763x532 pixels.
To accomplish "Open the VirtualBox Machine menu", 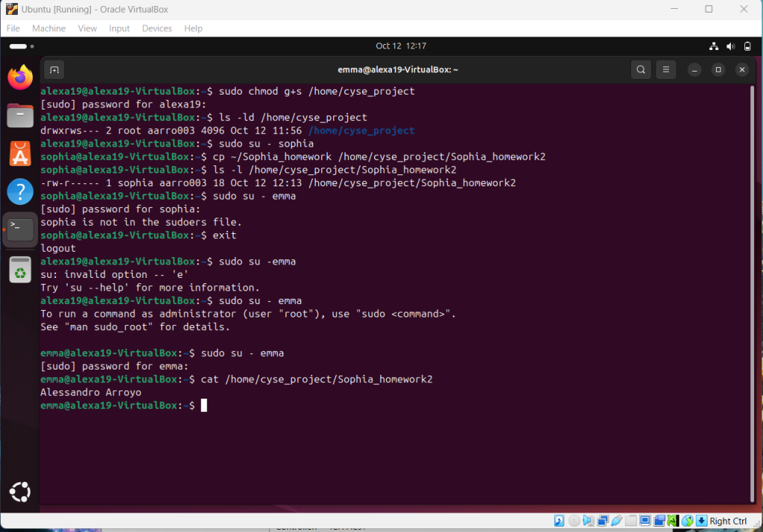I will pos(48,28).
